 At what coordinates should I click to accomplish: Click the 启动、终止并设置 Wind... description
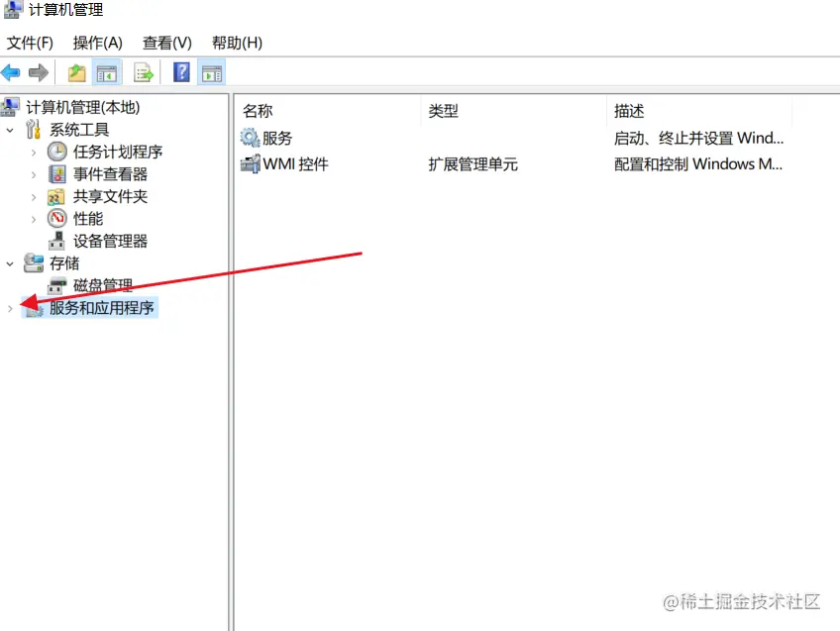pos(698,139)
